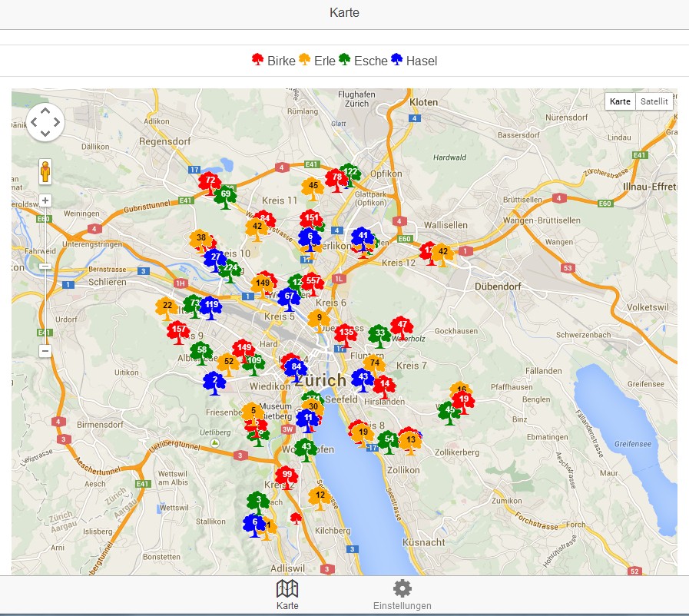Open the orange Erle marker labeled 22
The width and height of the screenshot is (689, 616).
click(167, 309)
